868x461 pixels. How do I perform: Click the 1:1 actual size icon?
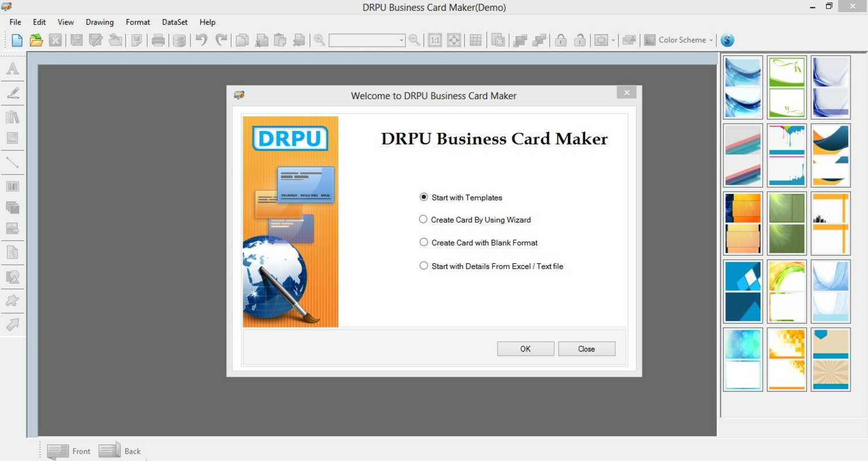click(x=435, y=40)
